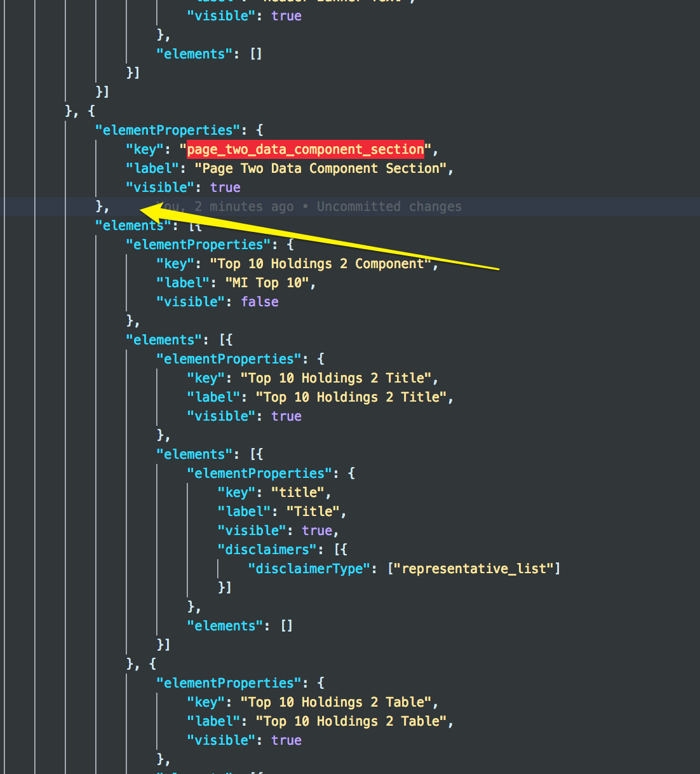The height and width of the screenshot is (774, 700).
Task: Click the "disclaimerType" property name
Action: 309,569
